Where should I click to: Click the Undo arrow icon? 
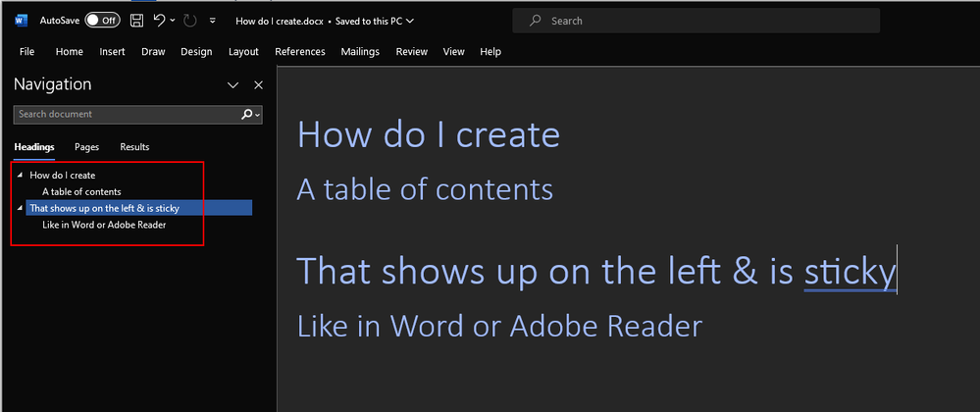[x=159, y=21]
